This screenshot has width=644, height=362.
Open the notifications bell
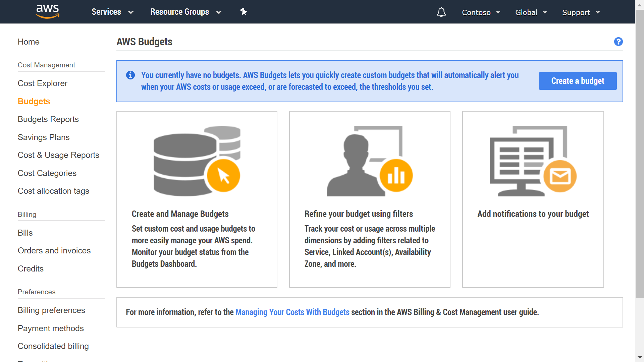(441, 12)
